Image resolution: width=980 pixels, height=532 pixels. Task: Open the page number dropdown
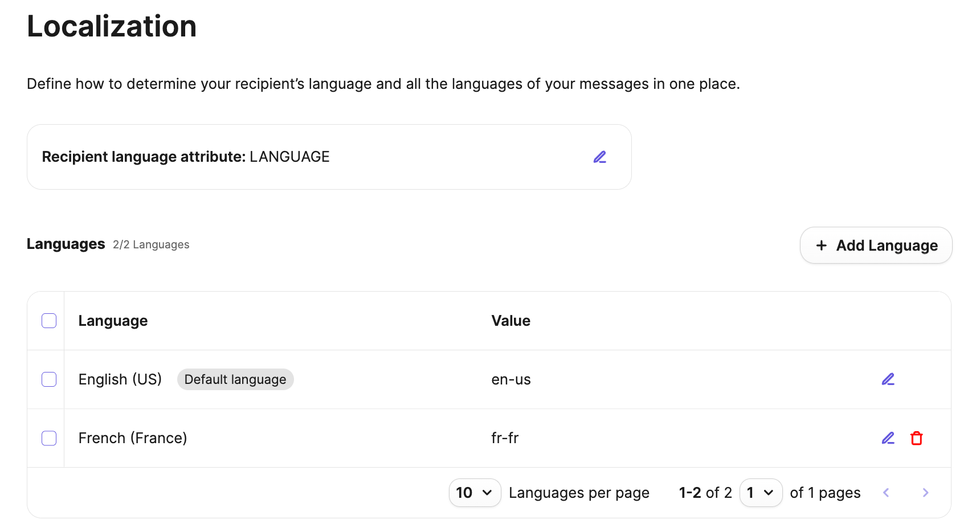(761, 492)
